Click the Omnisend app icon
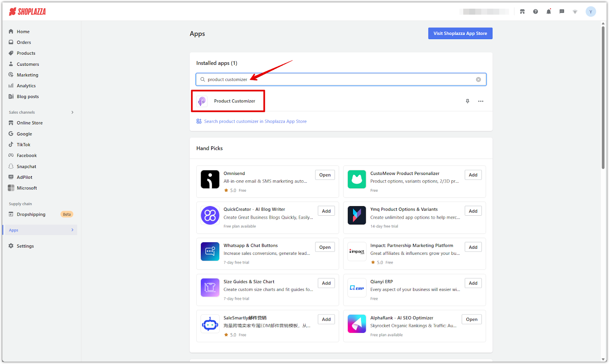The width and height of the screenshot is (609, 364). tap(210, 180)
